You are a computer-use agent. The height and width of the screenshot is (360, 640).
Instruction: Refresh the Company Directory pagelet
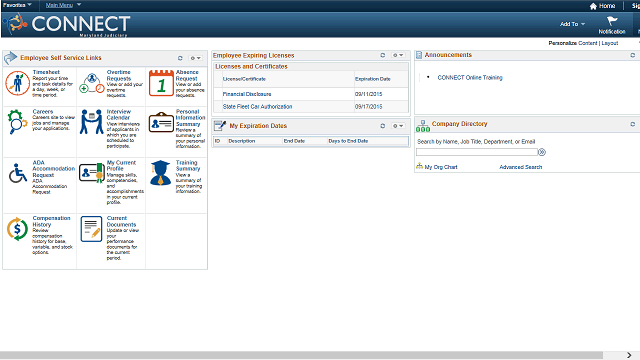tap(633, 124)
